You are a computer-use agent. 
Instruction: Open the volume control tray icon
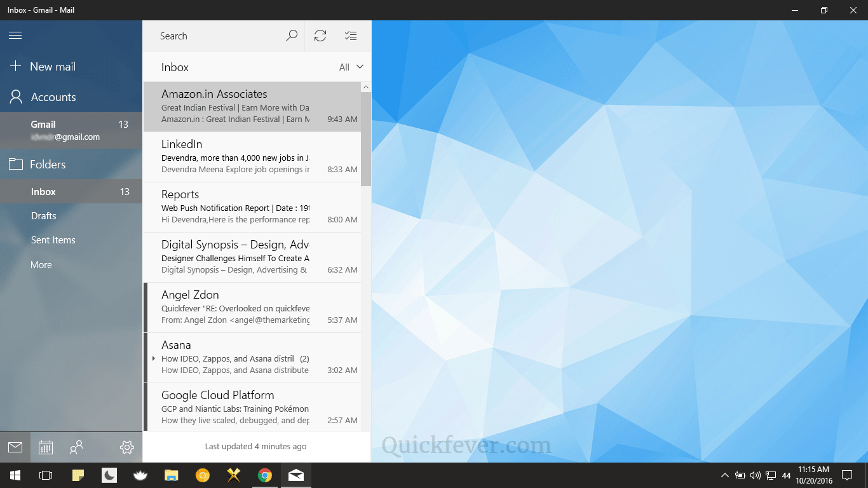pyautogui.click(x=756, y=475)
